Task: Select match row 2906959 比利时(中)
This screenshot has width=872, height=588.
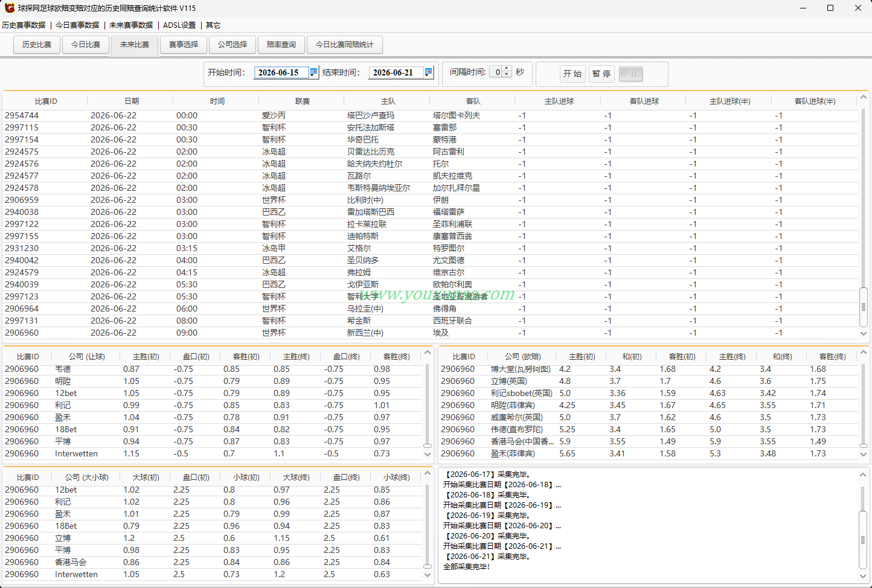Action: click(430, 200)
